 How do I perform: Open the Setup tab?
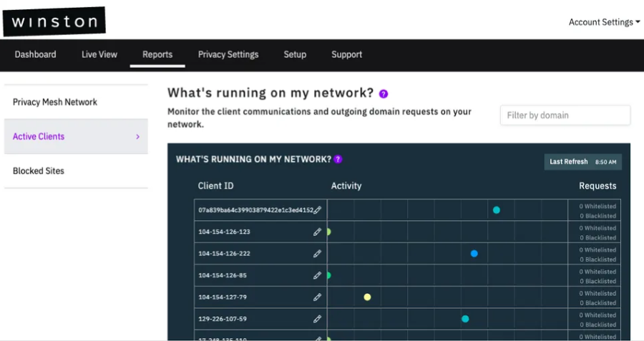click(295, 54)
